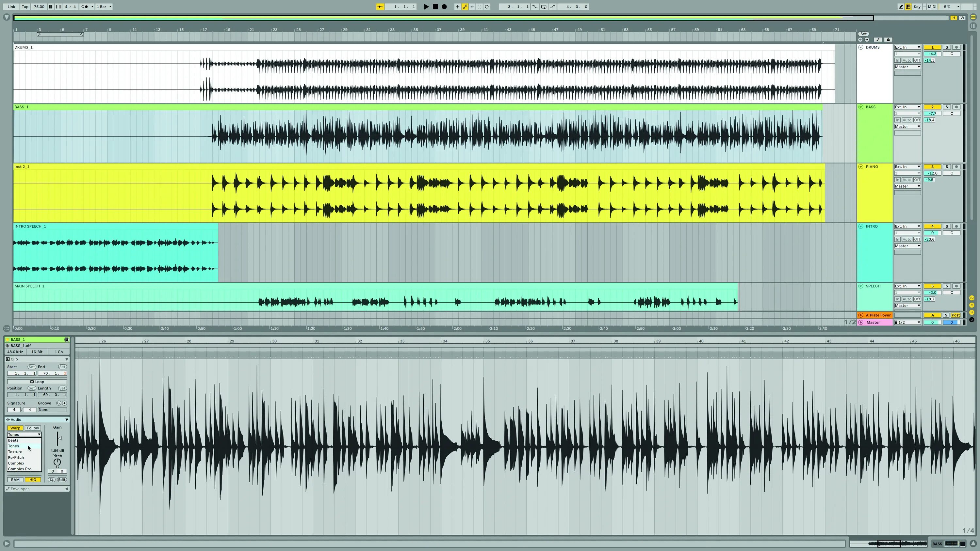Toggle the HiQ button in the clip view
Image resolution: width=980 pixels, height=551 pixels.
[33, 480]
